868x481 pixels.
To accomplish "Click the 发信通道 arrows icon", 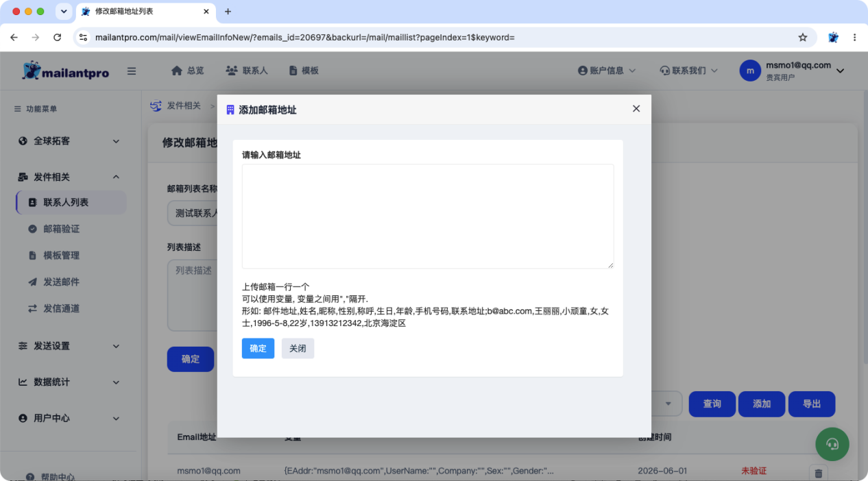I will coord(32,308).
